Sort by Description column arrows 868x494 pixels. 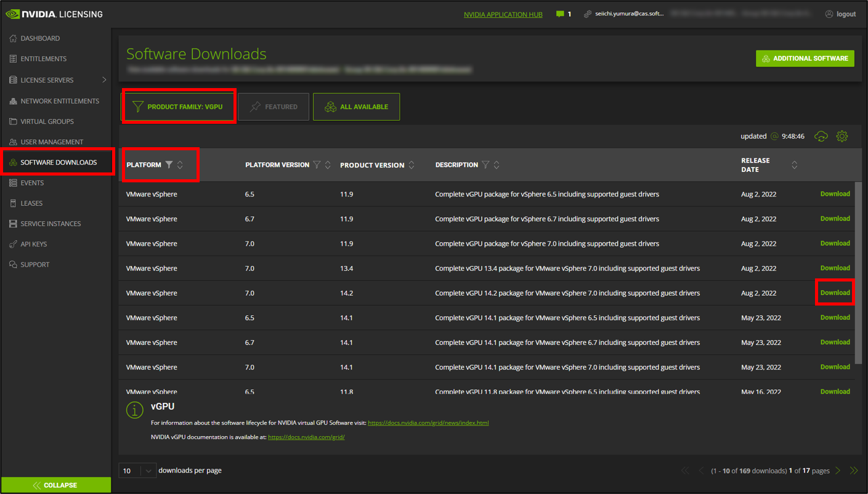(x=497, y=165)
